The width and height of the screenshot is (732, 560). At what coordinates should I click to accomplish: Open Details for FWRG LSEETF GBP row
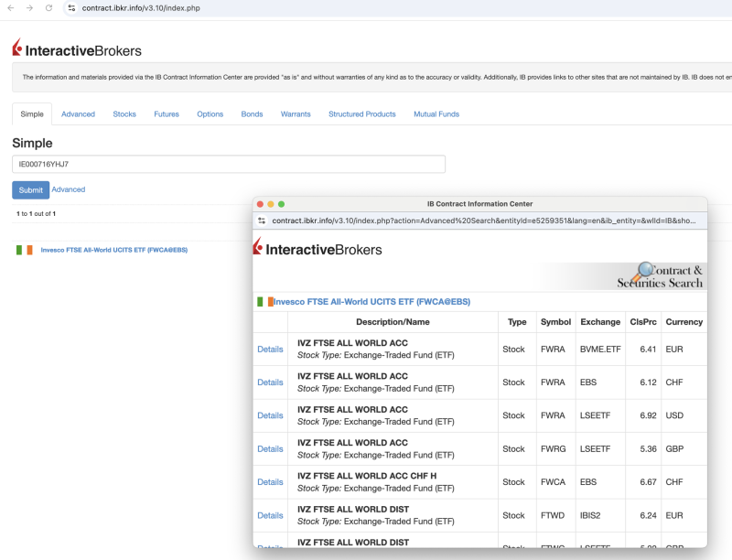(x=270, y=449)
